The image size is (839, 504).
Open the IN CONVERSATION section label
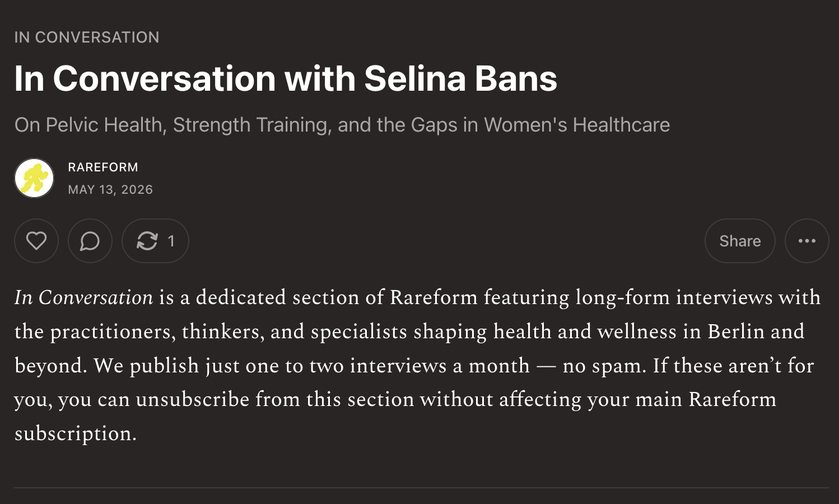coord(87,38)
